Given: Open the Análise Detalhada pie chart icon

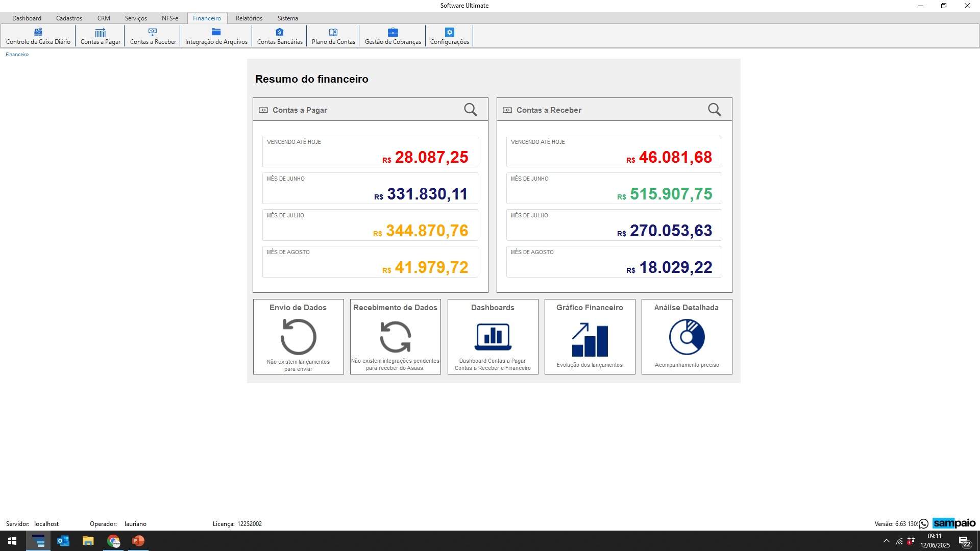Looking at the screenshot, I should tap(687, 337).
